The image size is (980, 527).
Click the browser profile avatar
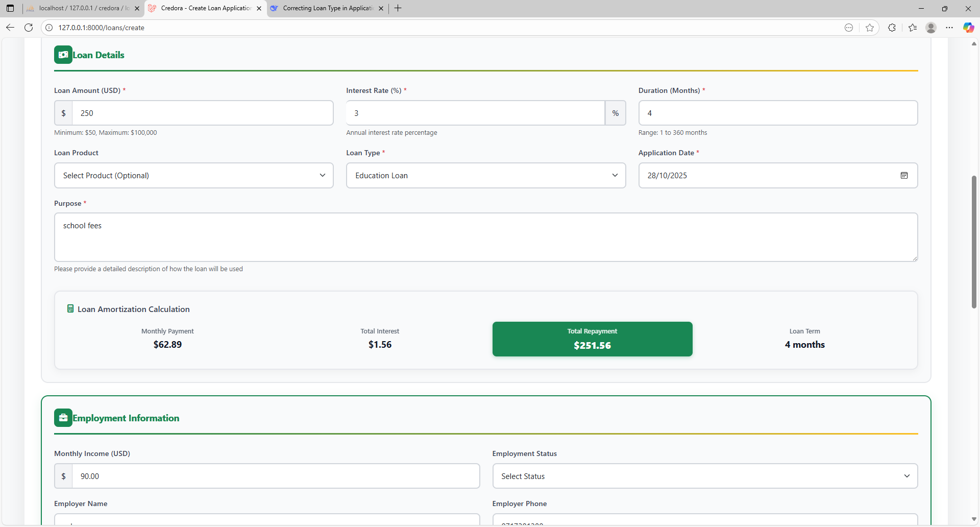tap(930, 28)
